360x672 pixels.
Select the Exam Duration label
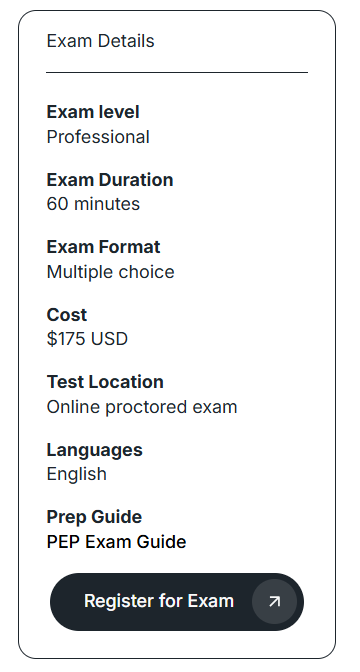110,180
